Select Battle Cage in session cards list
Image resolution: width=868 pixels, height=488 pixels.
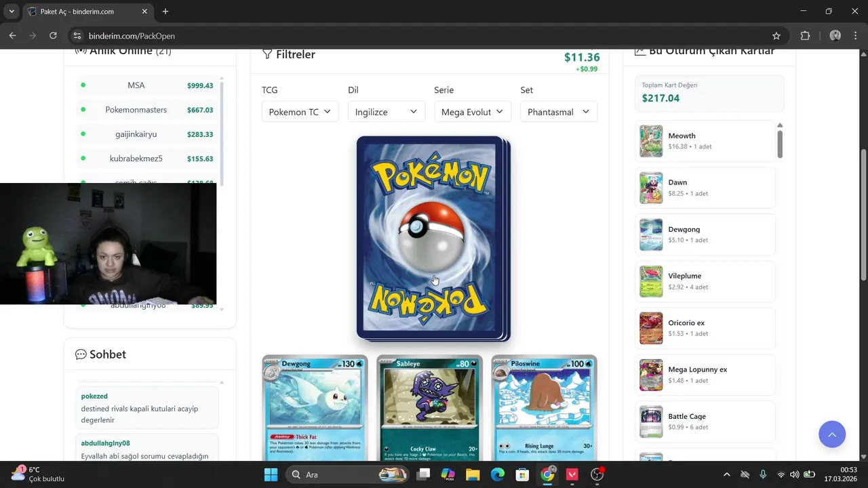click(705, 422)
